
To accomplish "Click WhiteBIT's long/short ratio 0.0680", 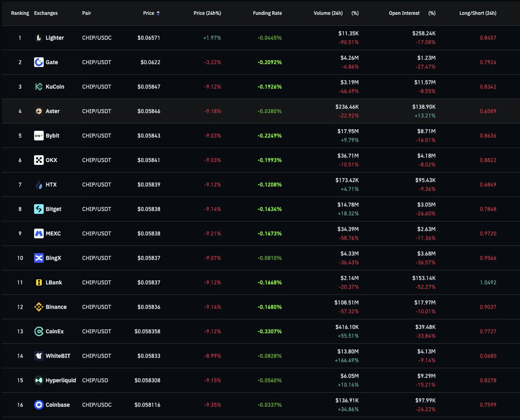I will (x=488, y=356).
